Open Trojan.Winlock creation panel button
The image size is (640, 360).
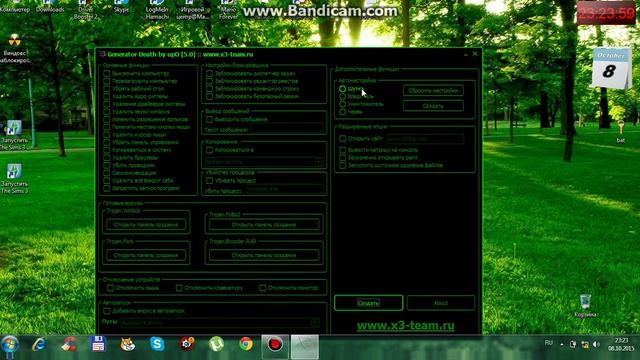[146, 224]
